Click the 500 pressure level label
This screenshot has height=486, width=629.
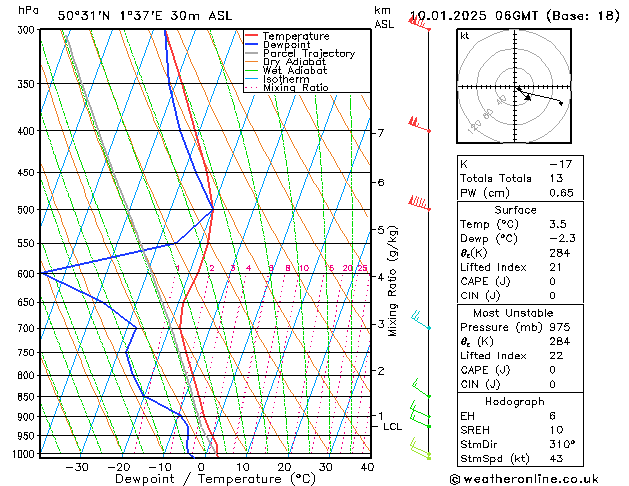point(28,210)
